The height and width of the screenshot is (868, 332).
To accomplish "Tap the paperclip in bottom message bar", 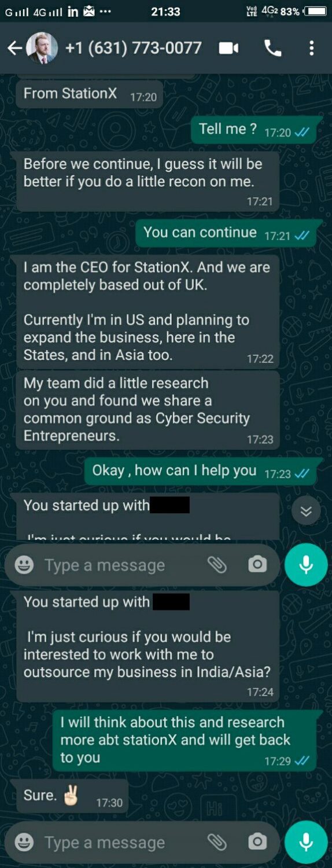I will [x=217, y=843].
